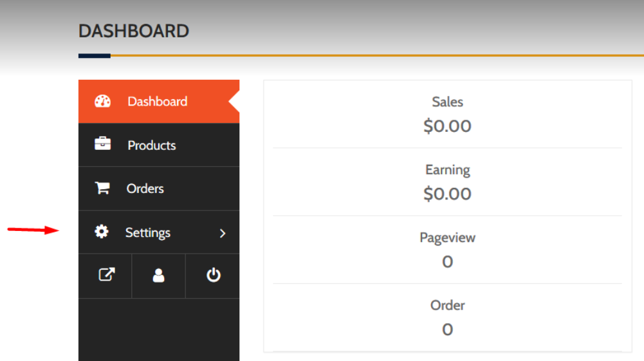This screenshot has width=644, height=361.
Task: Click the Pageview label text
Action: click(x=447, y=238)
